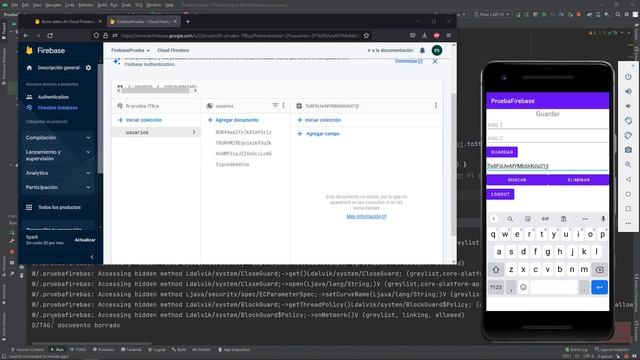Click Iniciar colección in the first column

140,120
